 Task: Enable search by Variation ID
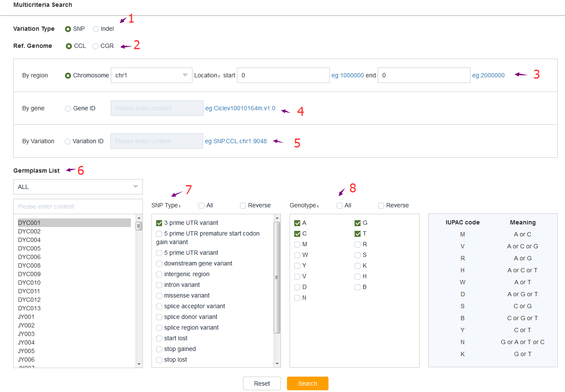click(68, 141)
